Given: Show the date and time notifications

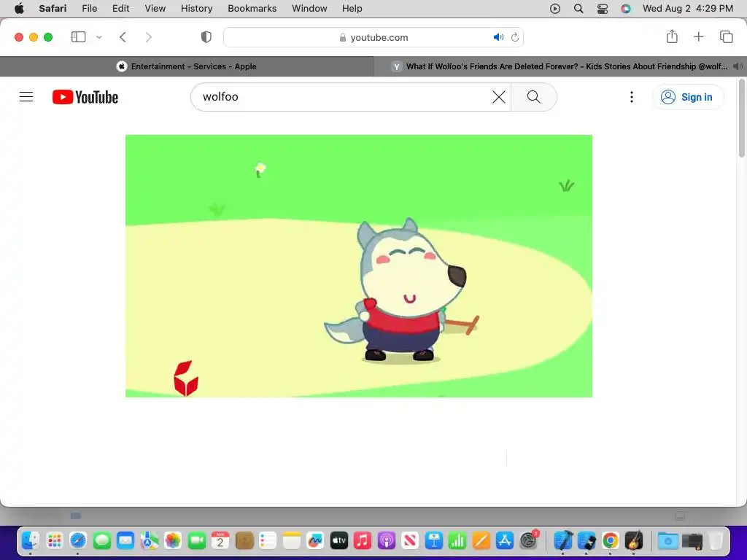Looking at the screenshot, I should coord(687,9).
